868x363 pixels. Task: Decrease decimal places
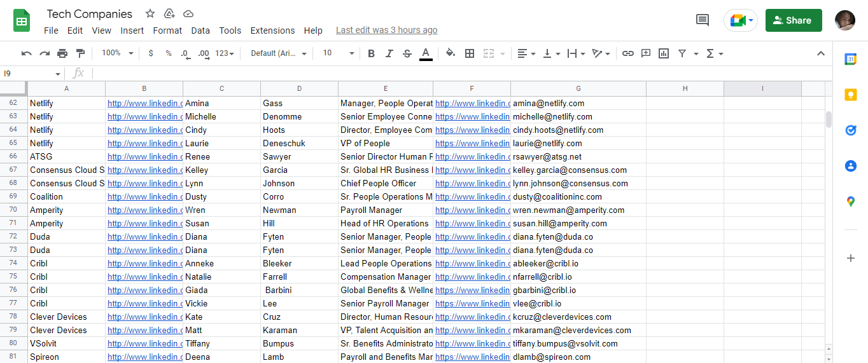185,53
